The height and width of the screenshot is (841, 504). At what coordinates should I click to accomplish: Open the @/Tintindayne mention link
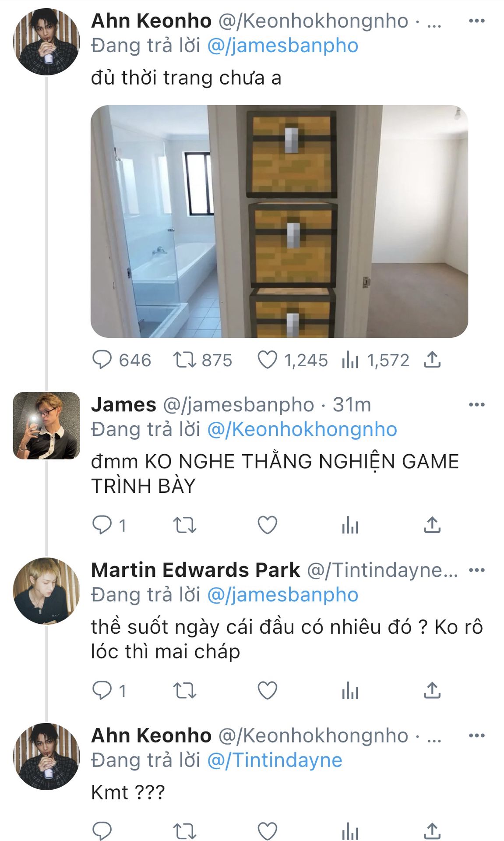click(275, 760)
